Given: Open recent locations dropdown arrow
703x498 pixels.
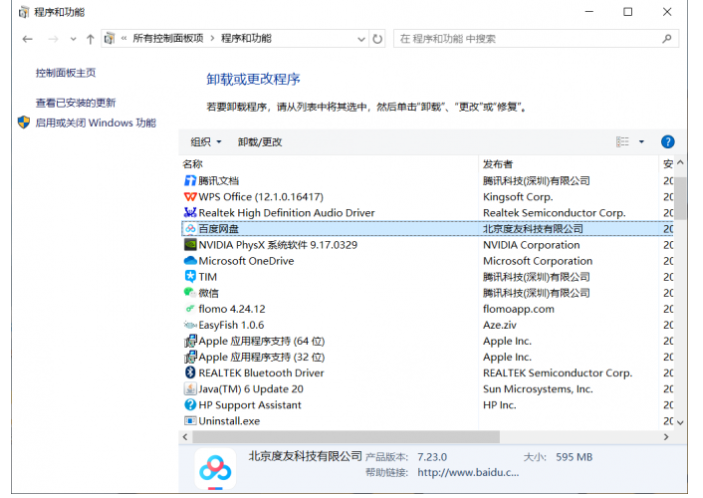Looking at the screenshot, I should tap(73, 39).
